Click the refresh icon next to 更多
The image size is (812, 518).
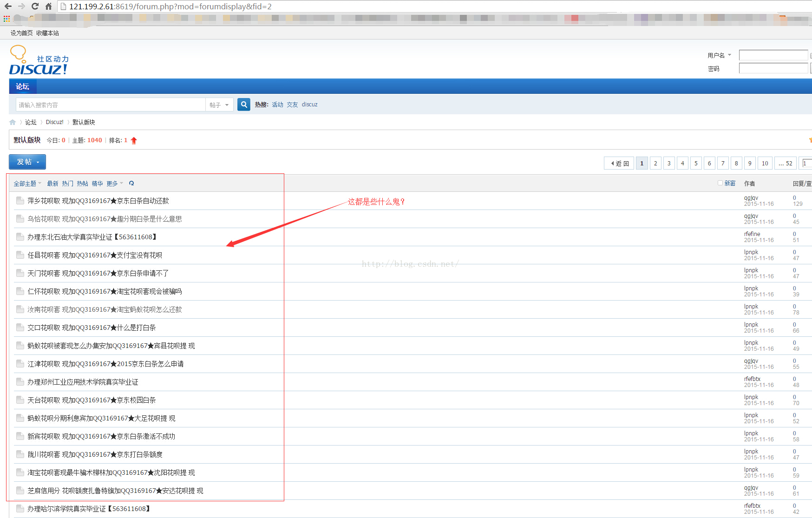pos(131,184)
